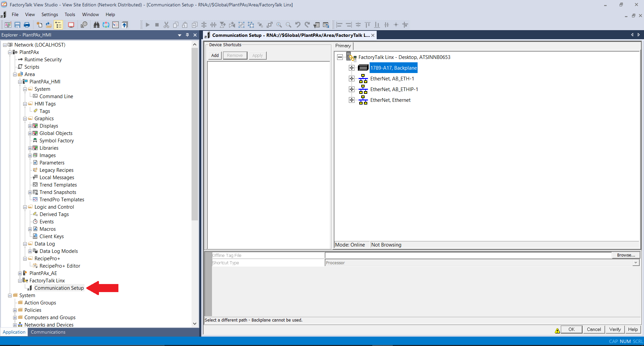The height and width of the screenshot is (346, 644).
Task: Toggle the Explorer tree view toolbar icon
Action: pyautogui.click(x=58, y=25)
